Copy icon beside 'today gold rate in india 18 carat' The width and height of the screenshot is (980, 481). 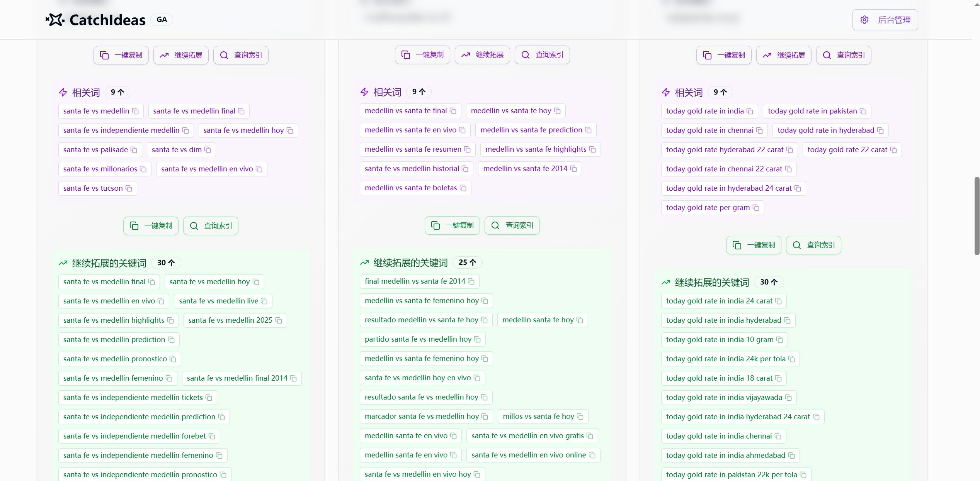[x=778, y=378]
